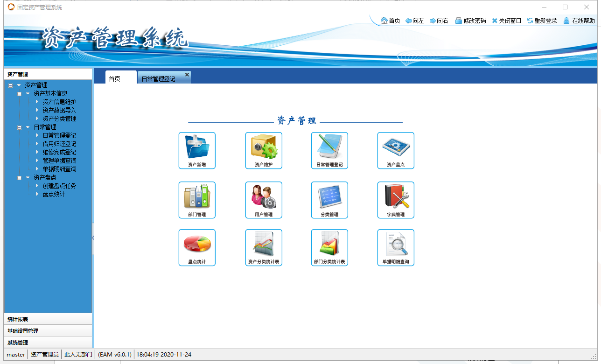Open 日常管理登记 notepad icon
601x364 pixels.
(329, 147)
